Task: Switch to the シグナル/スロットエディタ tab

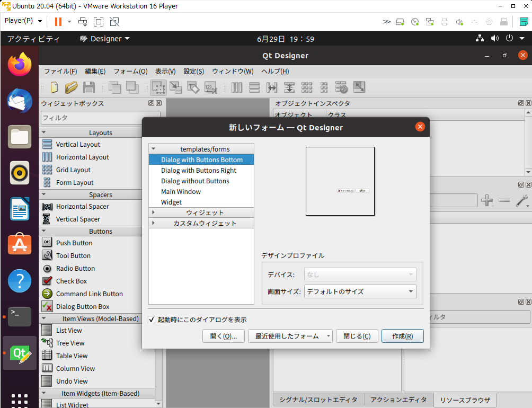Action: click(318, 400)
